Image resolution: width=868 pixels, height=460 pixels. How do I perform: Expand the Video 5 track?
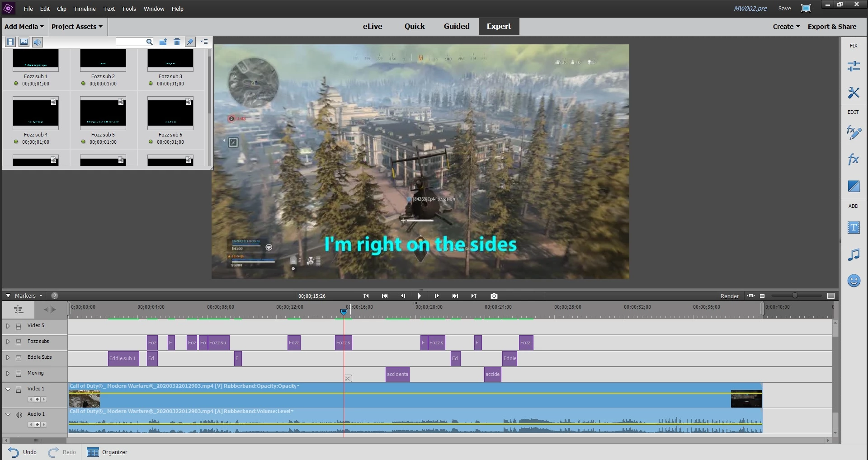coord(8,326)
